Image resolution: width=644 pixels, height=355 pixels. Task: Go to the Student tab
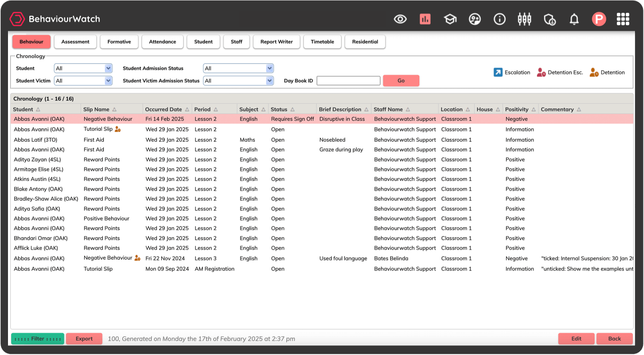203,42
